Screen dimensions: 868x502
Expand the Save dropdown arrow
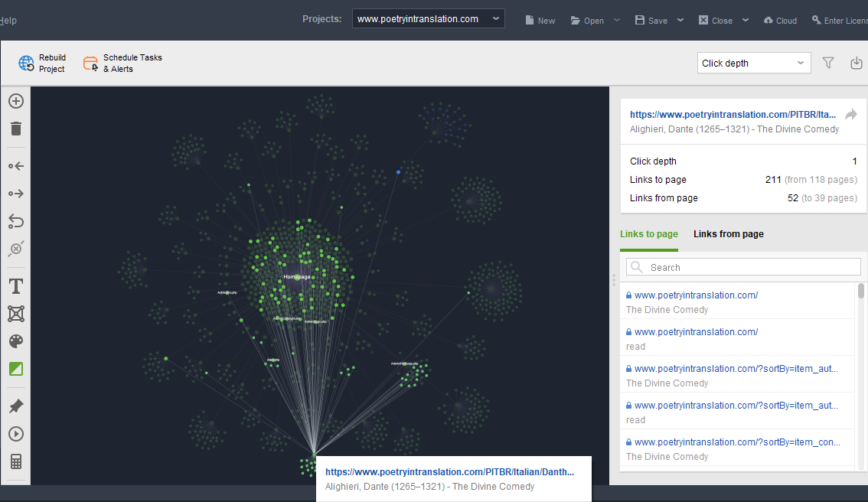(680, 21)
